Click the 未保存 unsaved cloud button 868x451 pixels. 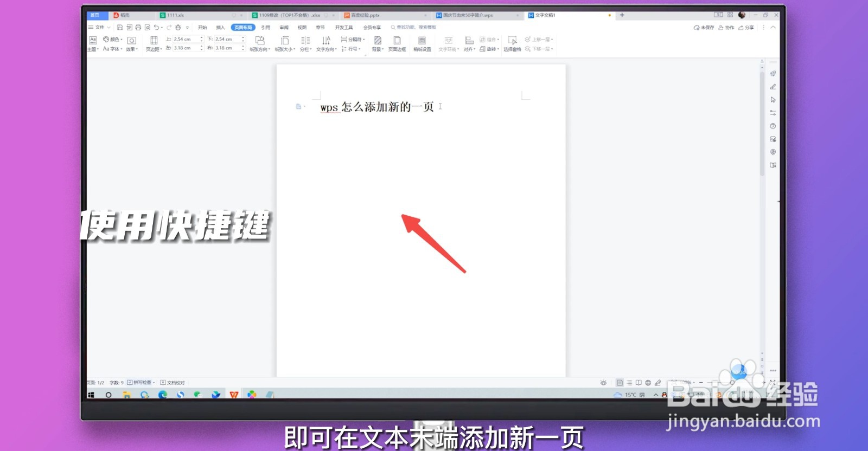point(704,27)
